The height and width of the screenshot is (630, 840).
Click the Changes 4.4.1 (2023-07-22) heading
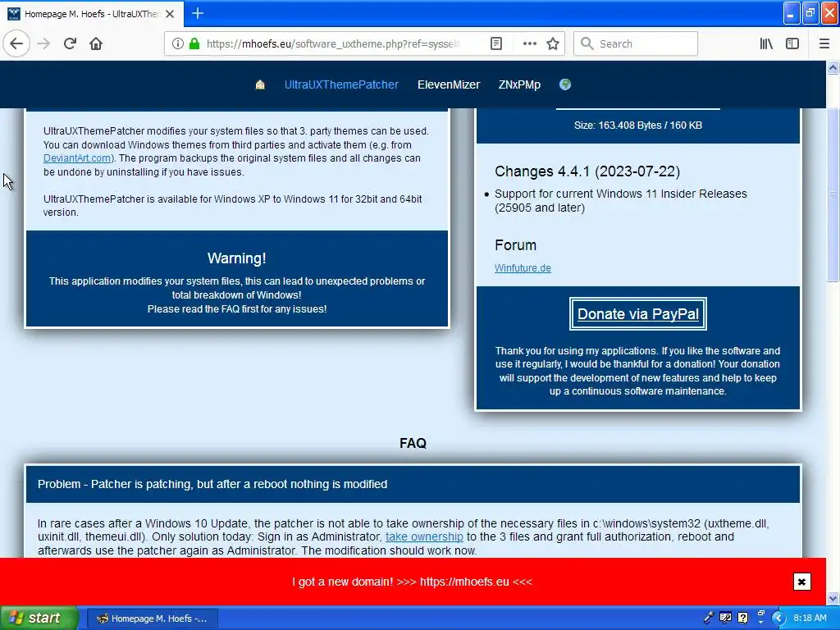(587, 171)
